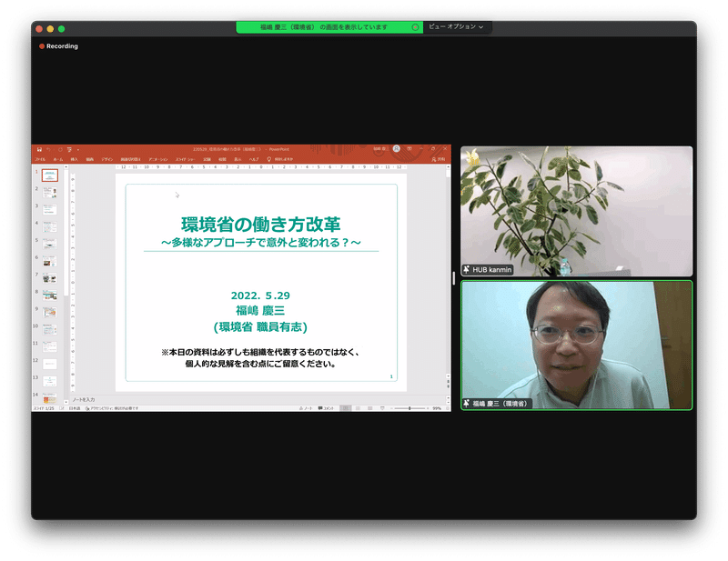This screenshot has height=561, width=728.
Task: Click the 99% zoom level value
Action: click(x=437, y=408)
